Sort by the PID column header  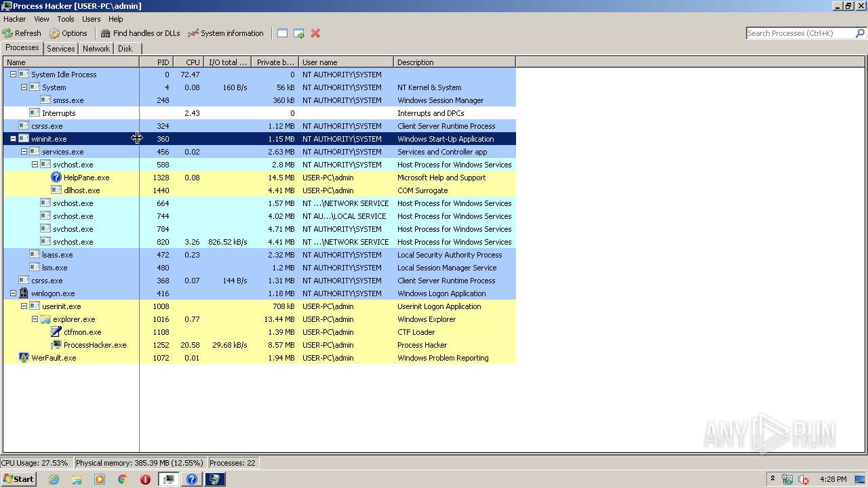tap(157, 62)
